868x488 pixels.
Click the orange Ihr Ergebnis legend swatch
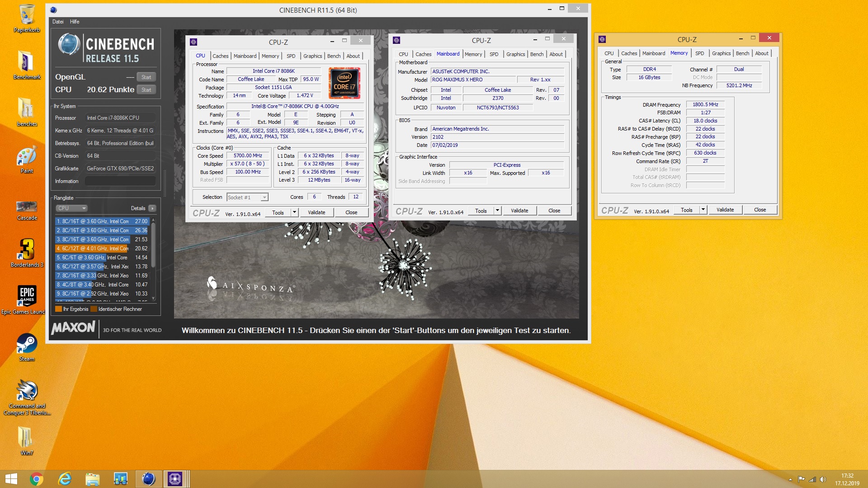[58, 309]
